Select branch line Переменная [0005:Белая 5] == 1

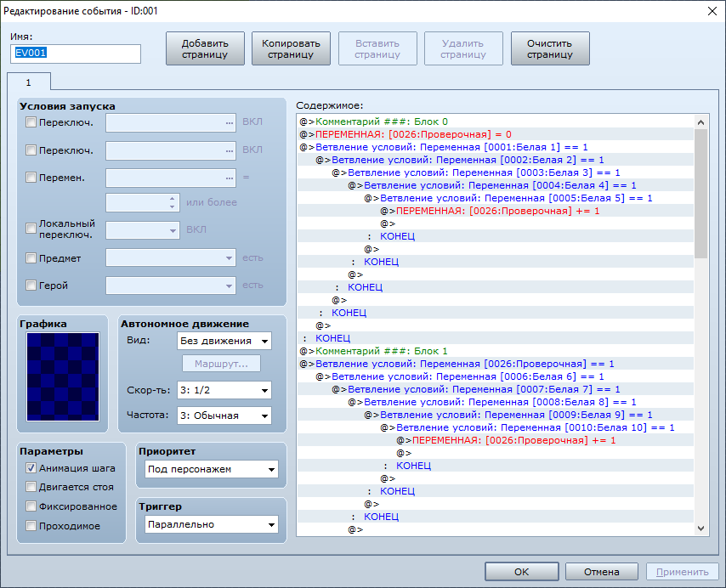[x=496, y=198]
